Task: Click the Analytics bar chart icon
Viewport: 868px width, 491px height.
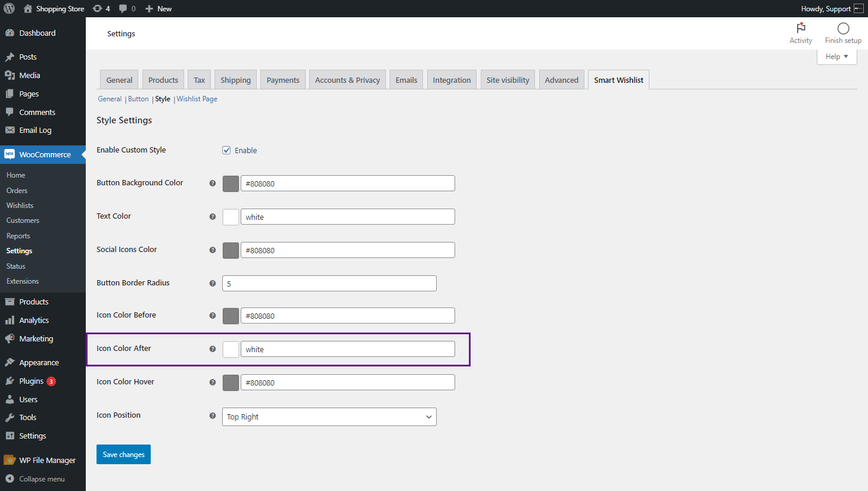Action: coord(10,320)
